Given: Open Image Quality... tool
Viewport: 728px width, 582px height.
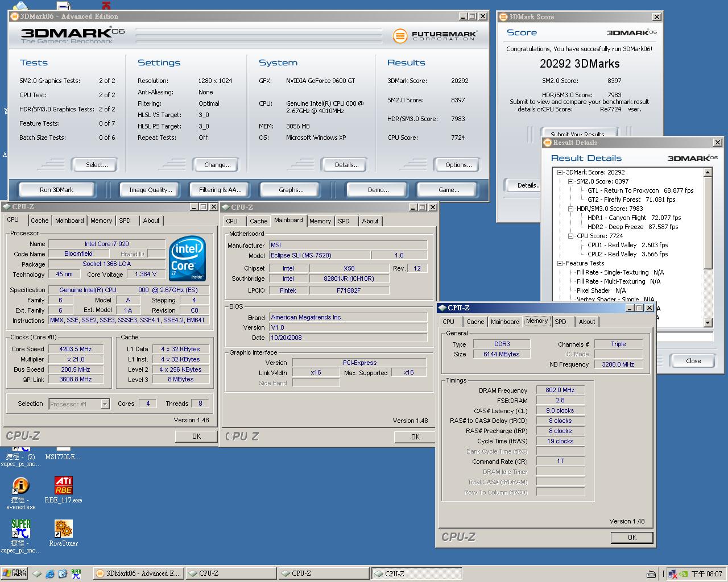Looking at the screenshot, I should coord(151,190).
